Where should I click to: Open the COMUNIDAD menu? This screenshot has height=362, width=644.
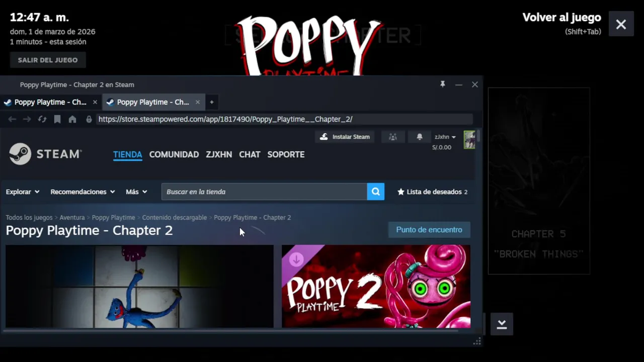(174, 154)
